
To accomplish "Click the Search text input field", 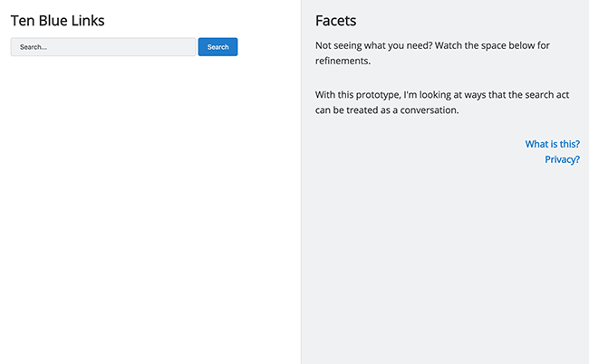I will [x=102, y=47].
